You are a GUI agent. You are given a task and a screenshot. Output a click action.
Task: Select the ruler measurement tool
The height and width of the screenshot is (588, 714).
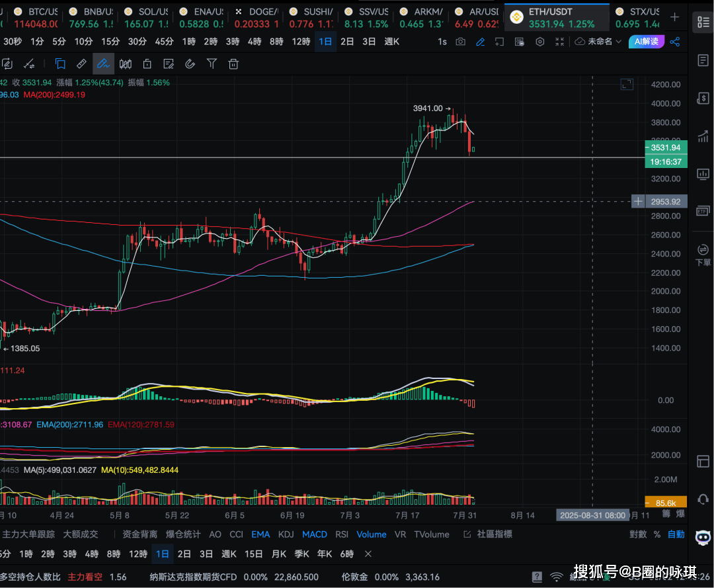(x=81, y=64)
